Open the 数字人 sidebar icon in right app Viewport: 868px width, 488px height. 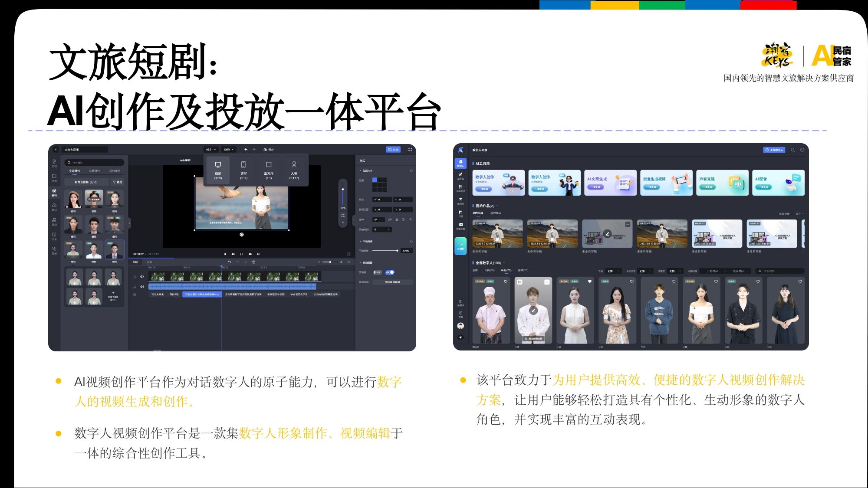pos(460,163)
